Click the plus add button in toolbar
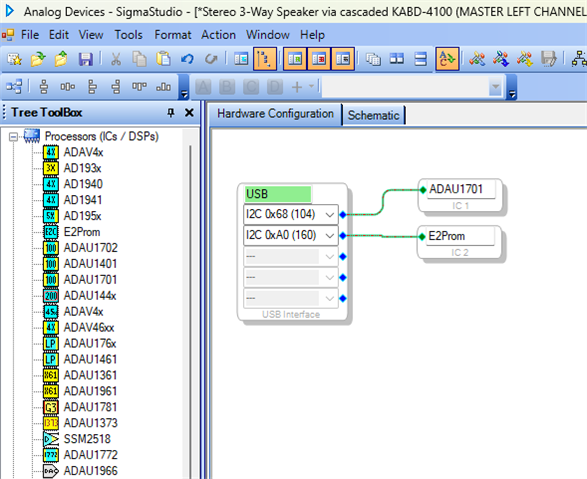587x479 pixels. [297, 87]
